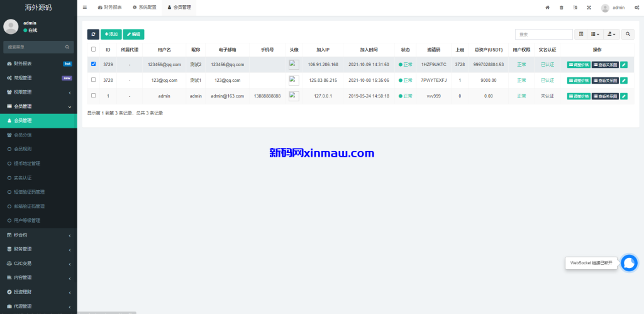
Task: Click the large admin avatar in sidebar
Action: 11,26
